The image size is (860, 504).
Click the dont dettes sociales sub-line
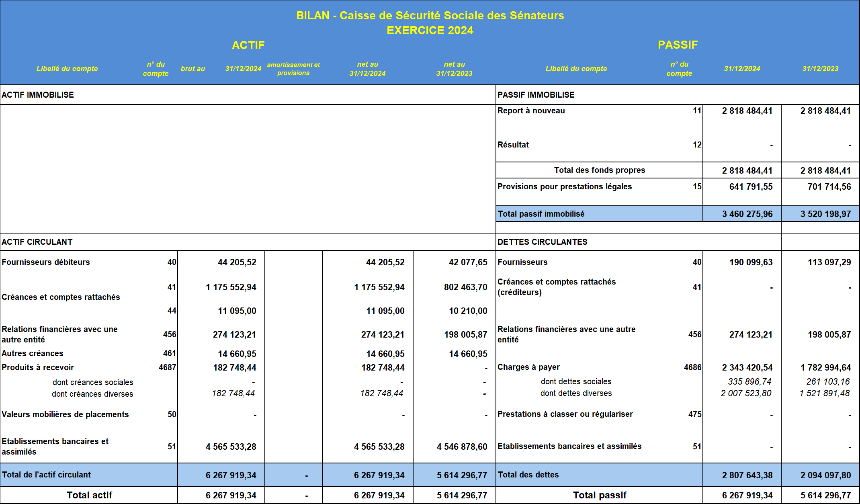(575, 382)
